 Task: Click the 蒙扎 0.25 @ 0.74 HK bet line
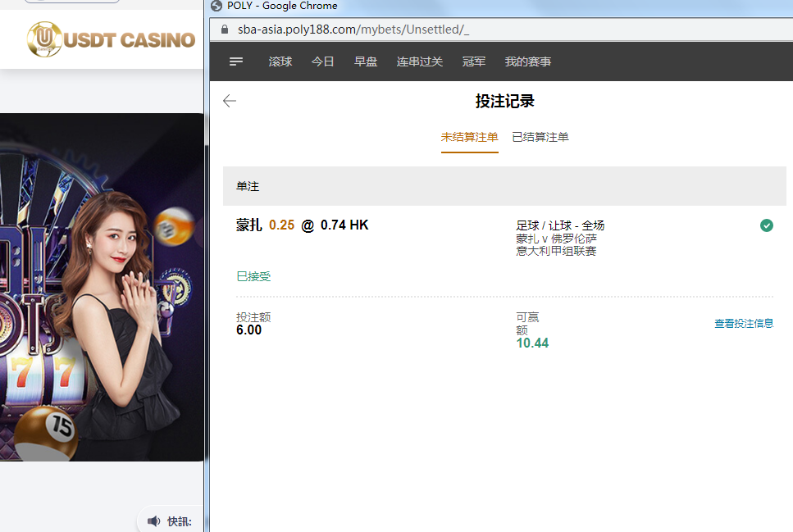click(303, 225)
